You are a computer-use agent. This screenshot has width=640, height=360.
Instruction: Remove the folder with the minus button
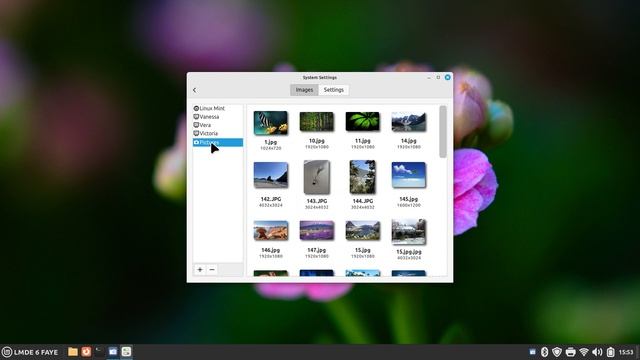click(212, 269)
